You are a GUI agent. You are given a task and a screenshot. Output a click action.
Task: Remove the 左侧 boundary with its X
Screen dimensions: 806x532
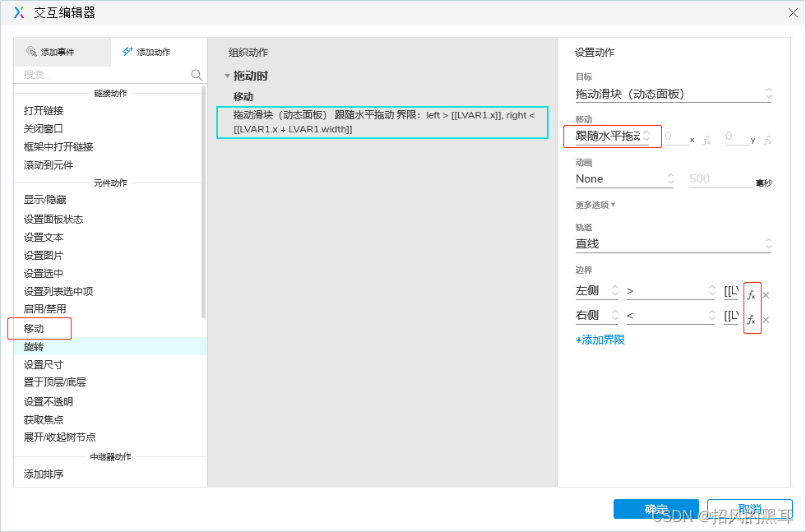click(x=766, y=295)
